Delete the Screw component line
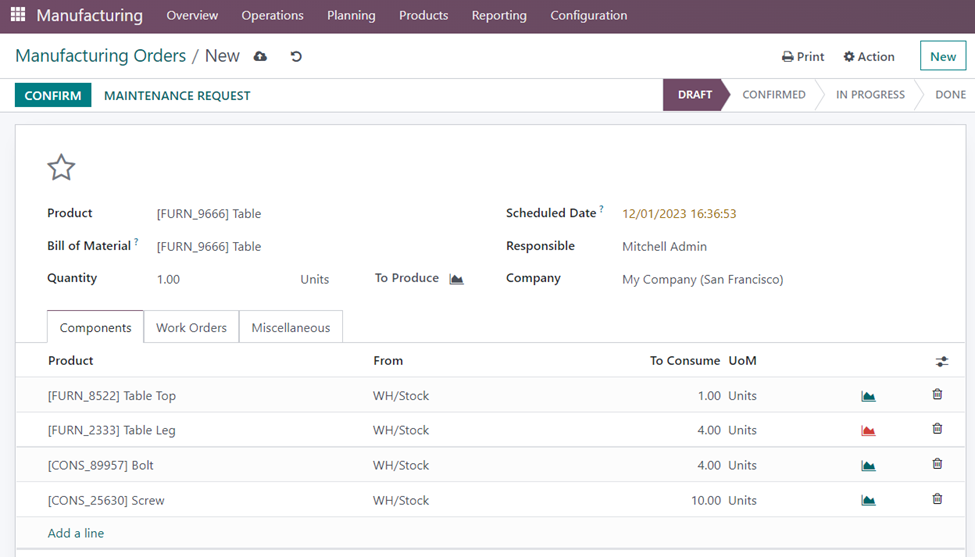Screen dimensions: 975x557 937,499
